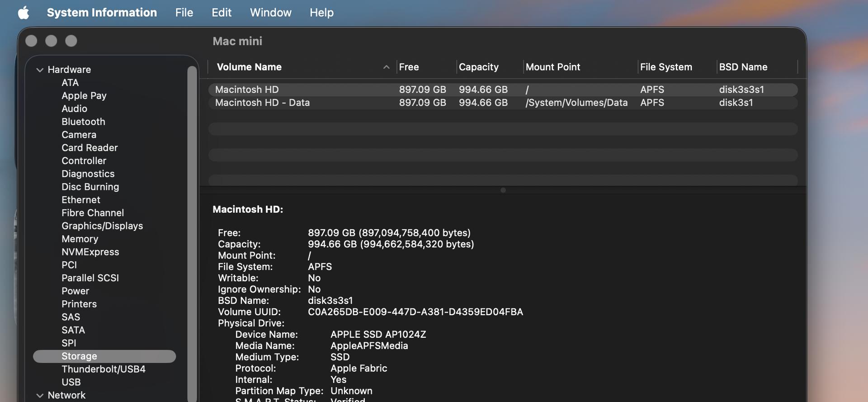Collapse the Hardware section chevron

[40, 70]
